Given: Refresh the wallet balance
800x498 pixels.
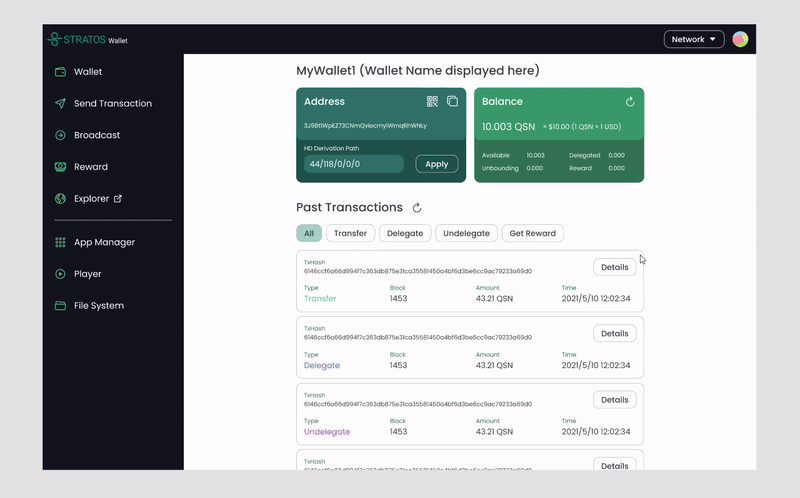Looking at the screenshot, I should (630, 101).
